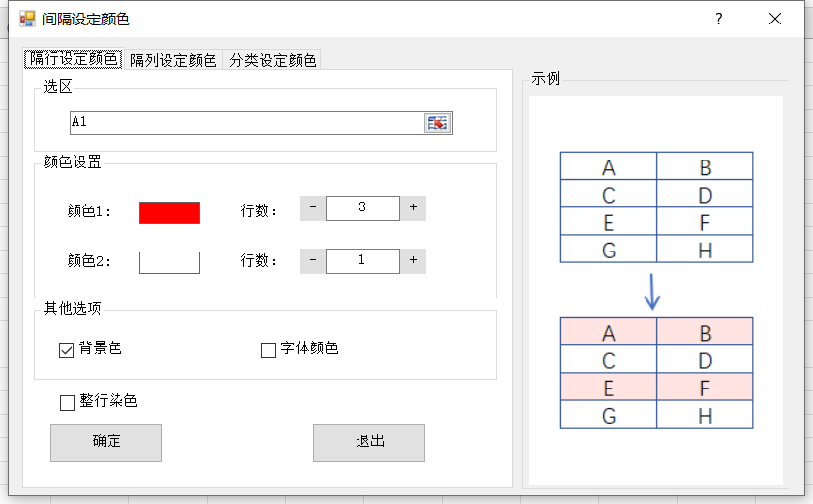813x504 pixels.
Task: Uncheck the 背景色 checkbox
Action: click(67, 349)
